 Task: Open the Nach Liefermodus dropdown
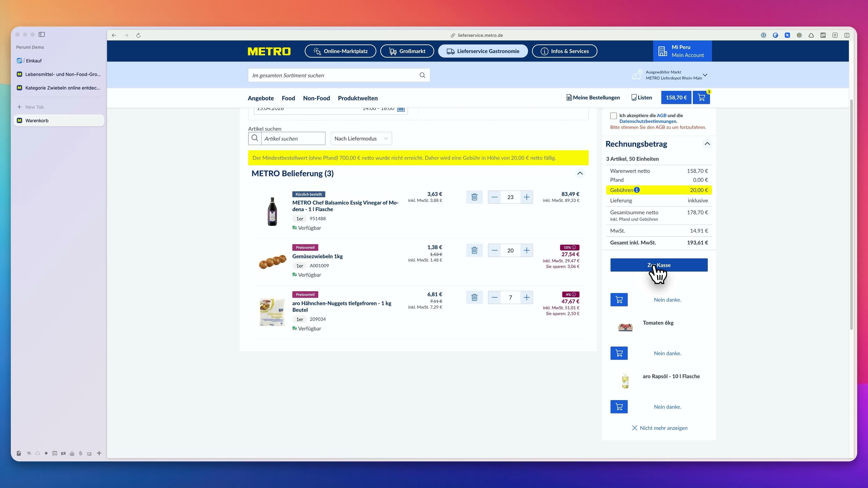pos(361,138)
